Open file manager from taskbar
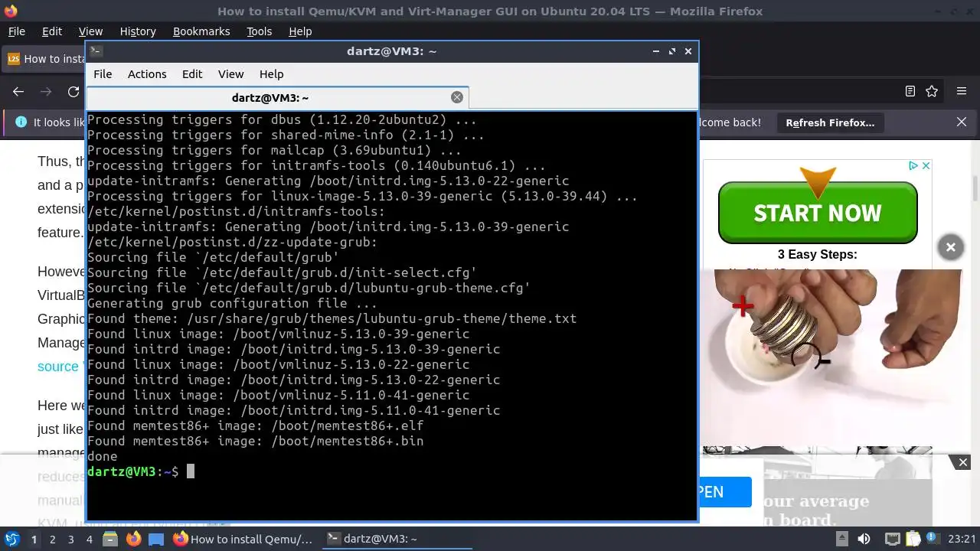This screenshot has height=551, width=980. [111, 539]
